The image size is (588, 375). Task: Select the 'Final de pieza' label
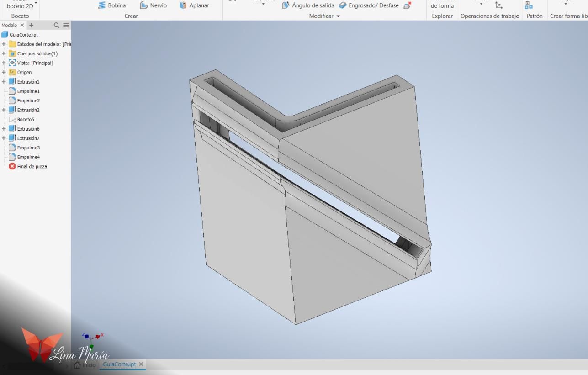pyautogui.click(x=32, y=166)
